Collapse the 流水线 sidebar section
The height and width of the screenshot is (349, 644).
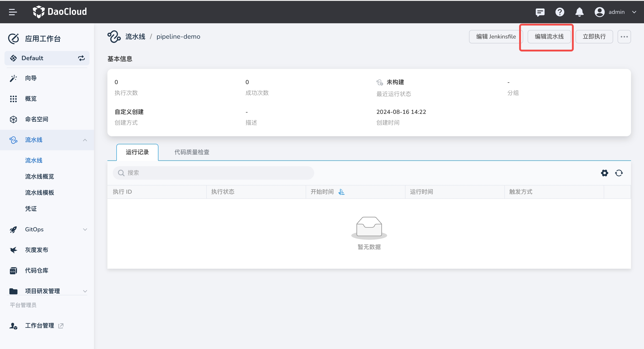(x=85, y=140)
